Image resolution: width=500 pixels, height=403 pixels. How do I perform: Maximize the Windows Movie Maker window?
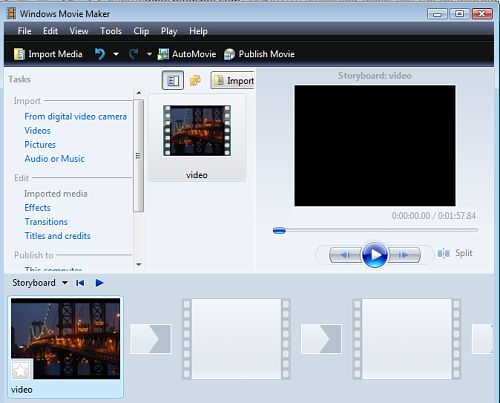[x=459, y=14]
